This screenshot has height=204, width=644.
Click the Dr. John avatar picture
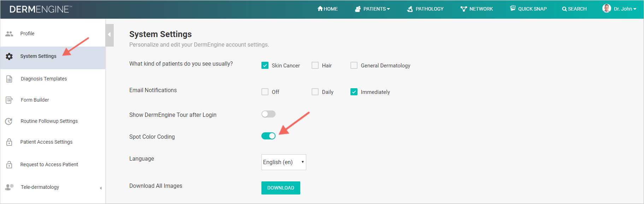[607, 8]
